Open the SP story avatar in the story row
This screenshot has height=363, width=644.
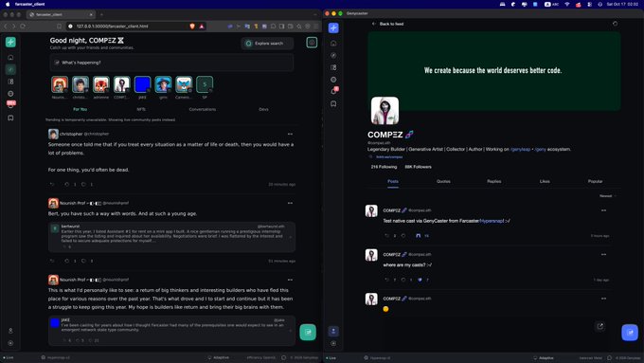[x=205, y=84]
